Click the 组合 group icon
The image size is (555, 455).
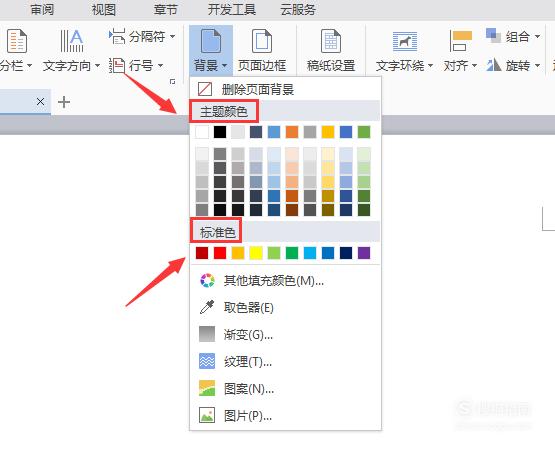[x=493, y=36]
